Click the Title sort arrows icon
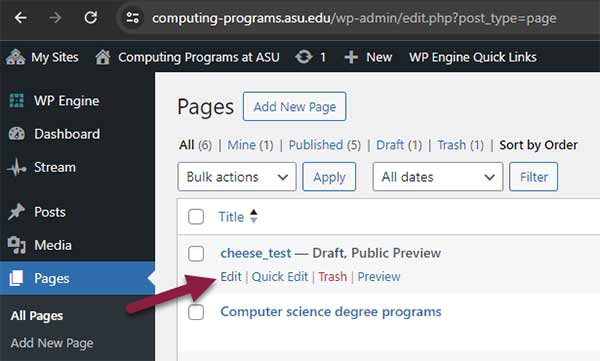Image resolution: width=600 pixels, height=361 pixels. click(x=253, y=216)
